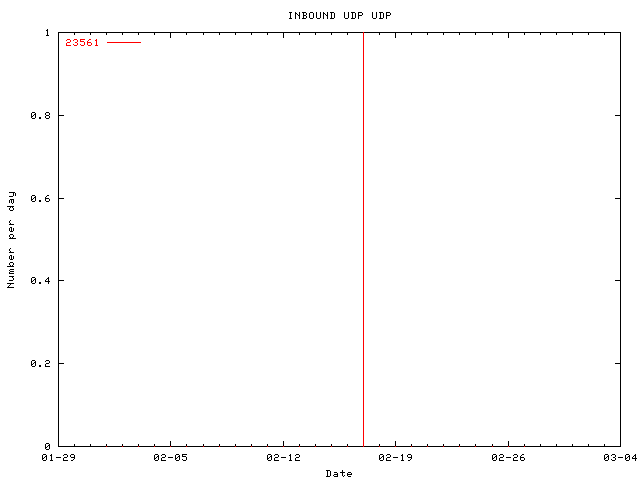Image resolution: width=640 pixels, height=480 pixels.
Task: Click the Date axis label
Action: pos(339,473)
